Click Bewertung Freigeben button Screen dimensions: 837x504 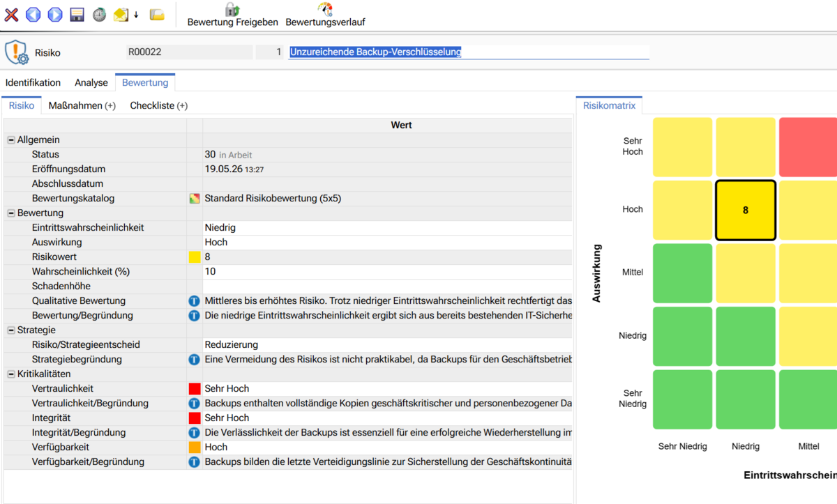tap(232, 15)
